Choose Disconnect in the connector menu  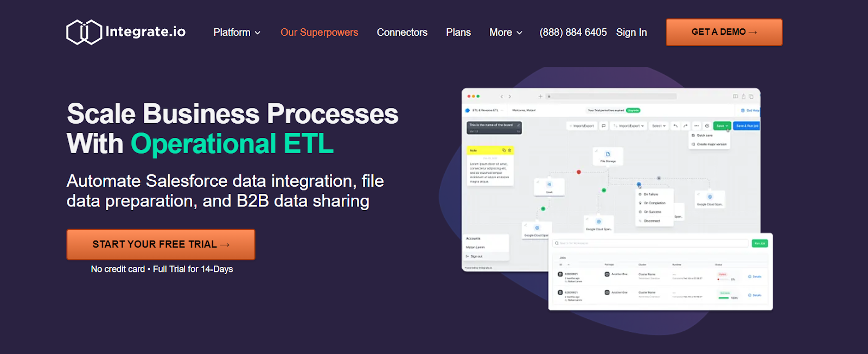tap(654, 220)
